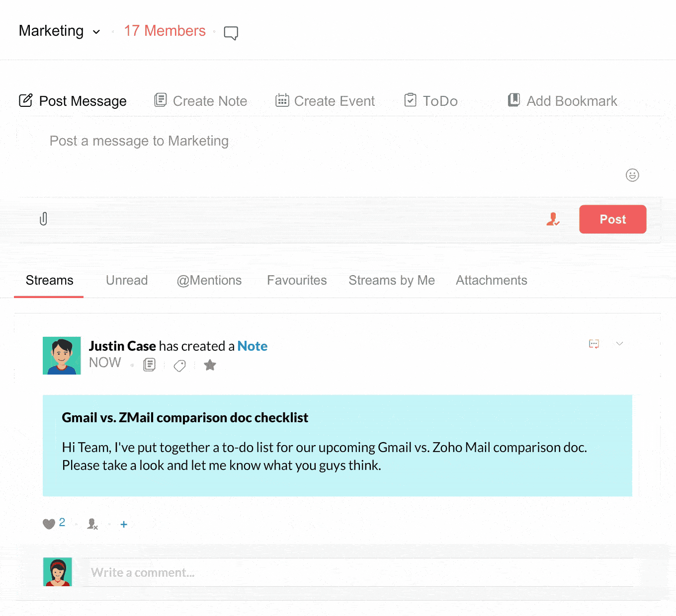Click the chat bubble icon beside 17 Members
The height and width of the screenshot is (616, 676).
(231, 33)
